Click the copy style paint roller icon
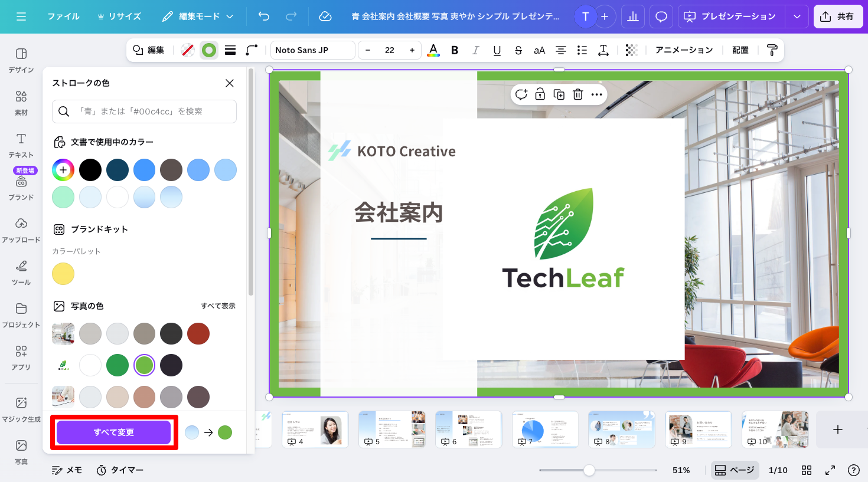Screen dimensions: 868x482 [x=772, y=50]
